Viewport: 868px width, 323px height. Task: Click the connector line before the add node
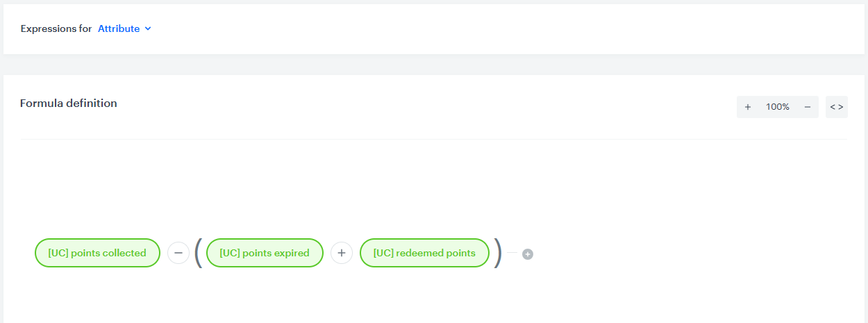click(x=512, y=253)
